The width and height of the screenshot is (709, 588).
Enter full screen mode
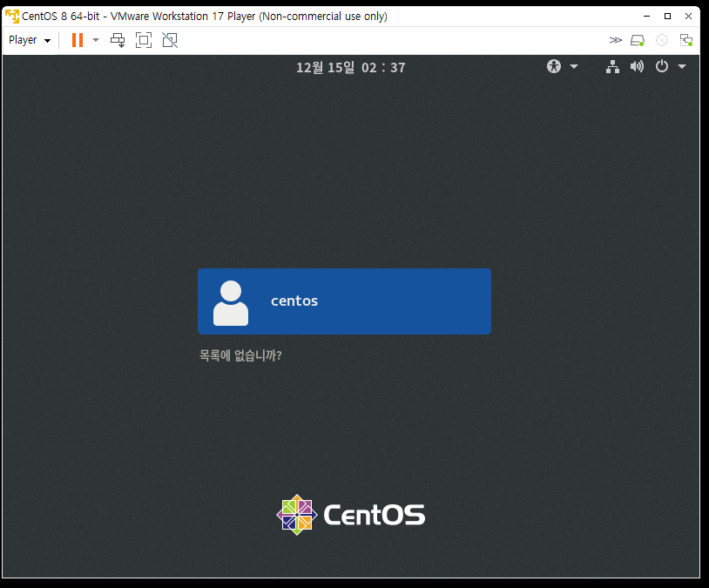tap(144, 40)
